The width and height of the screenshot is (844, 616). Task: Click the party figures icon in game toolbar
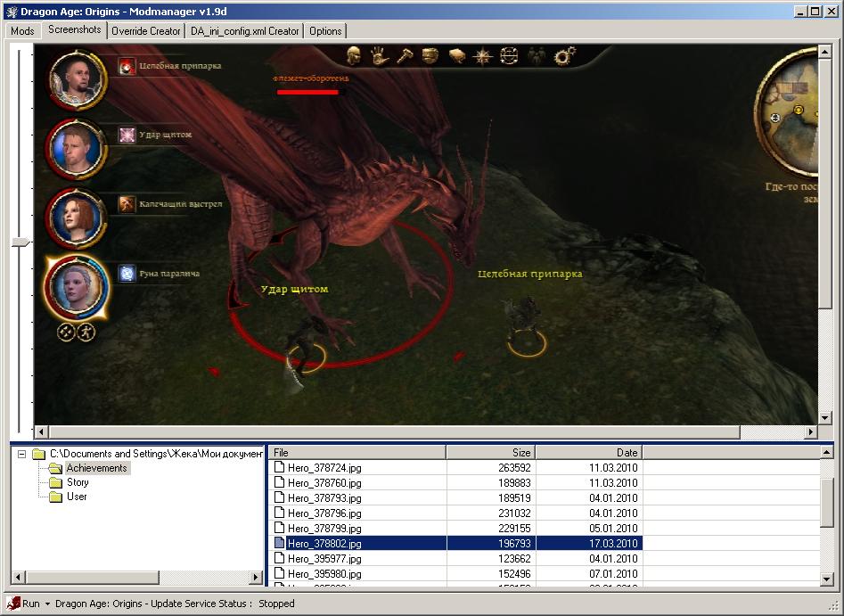(x=537, y=55)
